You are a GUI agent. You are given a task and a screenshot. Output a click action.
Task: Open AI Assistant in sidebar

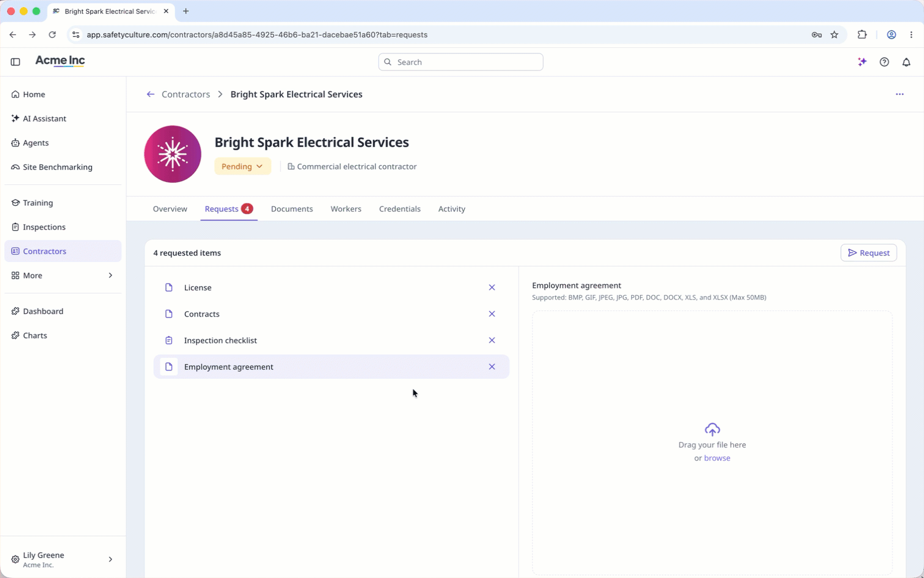63,118
